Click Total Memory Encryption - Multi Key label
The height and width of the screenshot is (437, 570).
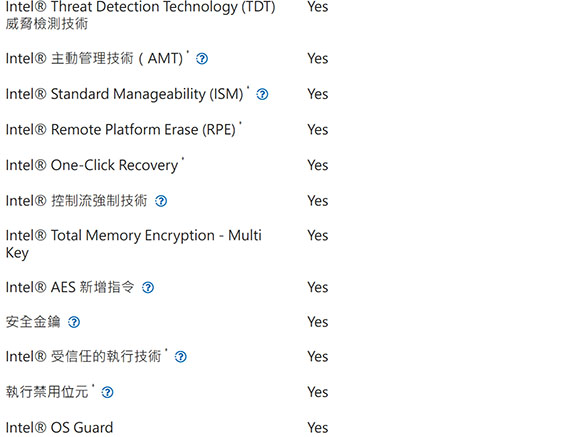pyautogui.click(x=133, y=244)
